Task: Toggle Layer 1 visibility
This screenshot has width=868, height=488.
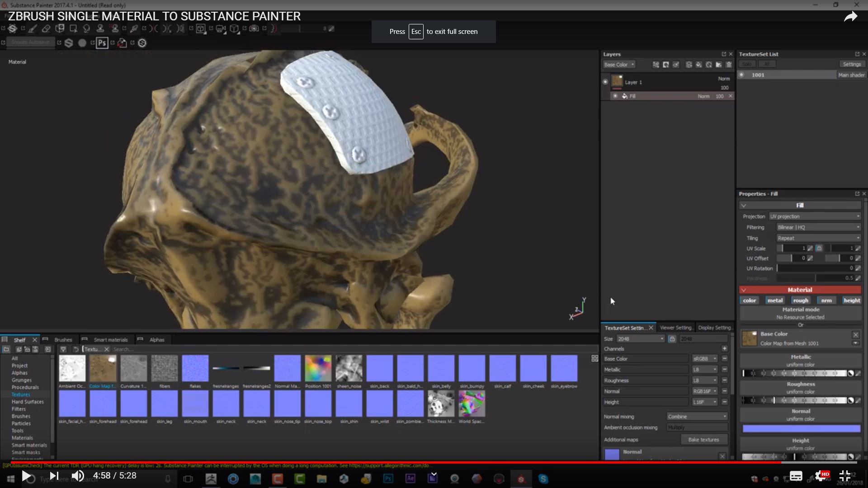Action: [605, 82]
